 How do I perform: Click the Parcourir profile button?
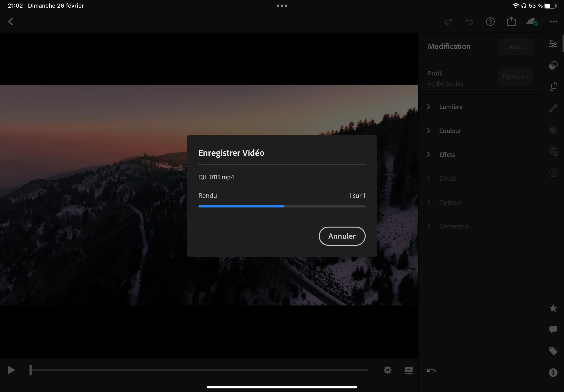(515, 76)
